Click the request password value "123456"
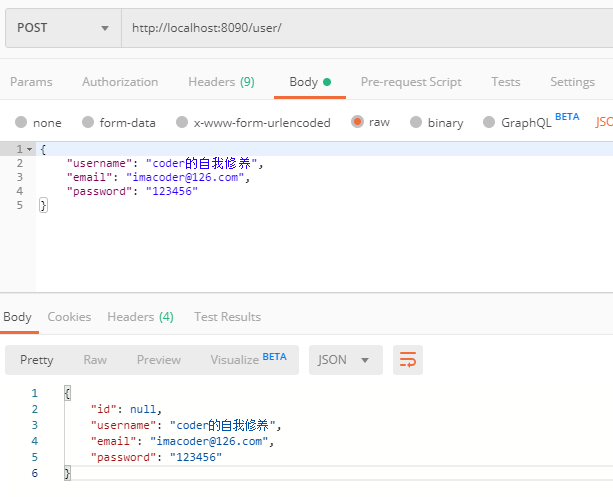Viewport: 613px width, 497px height. click(172, 191)
